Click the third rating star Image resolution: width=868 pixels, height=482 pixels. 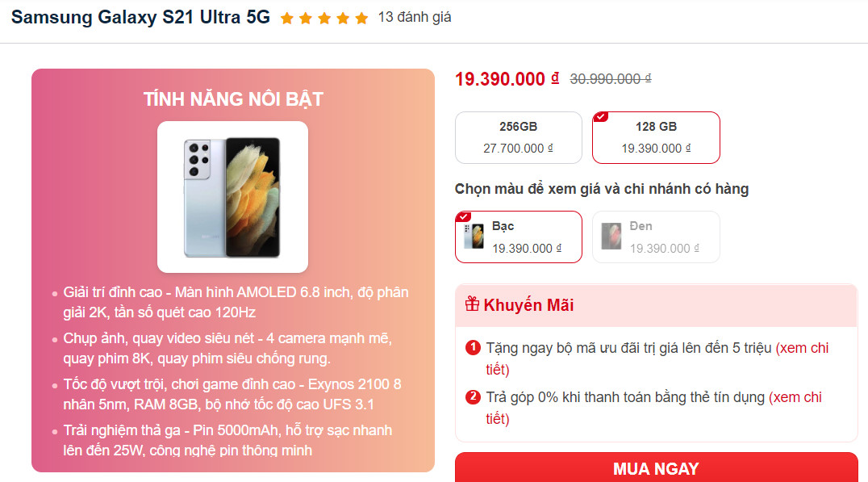[x=324, y=19]
